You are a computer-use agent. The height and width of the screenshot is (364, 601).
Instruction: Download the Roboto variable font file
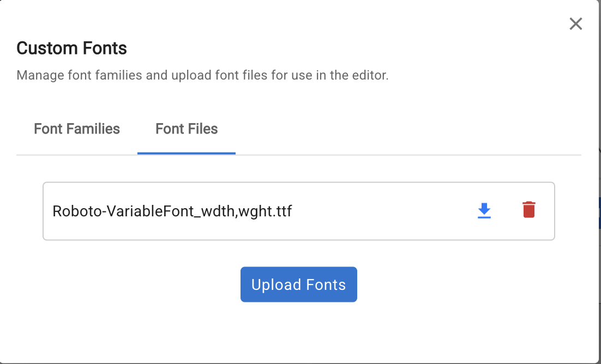coord(484,210)
